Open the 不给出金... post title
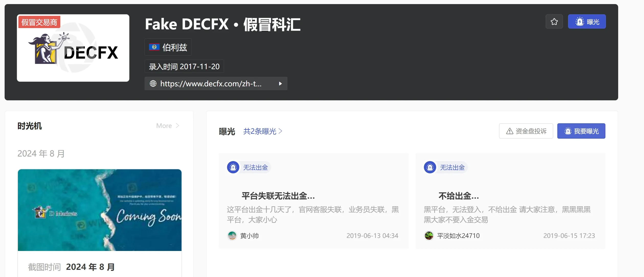This screenshot has height=277, width=644. point(459,196)
